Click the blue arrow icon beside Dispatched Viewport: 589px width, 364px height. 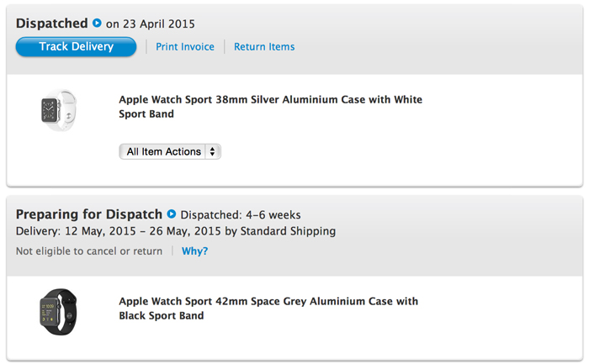[x=97, y=23]
